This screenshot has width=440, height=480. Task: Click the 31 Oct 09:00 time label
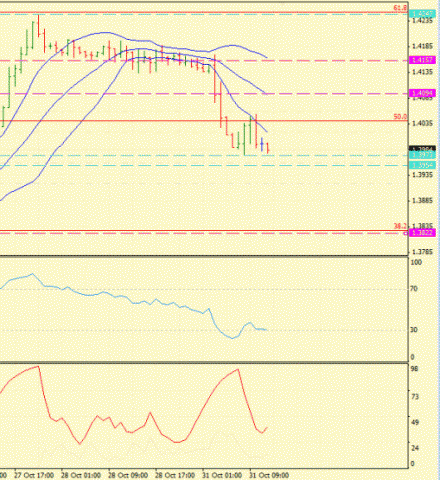pos(269,475)
